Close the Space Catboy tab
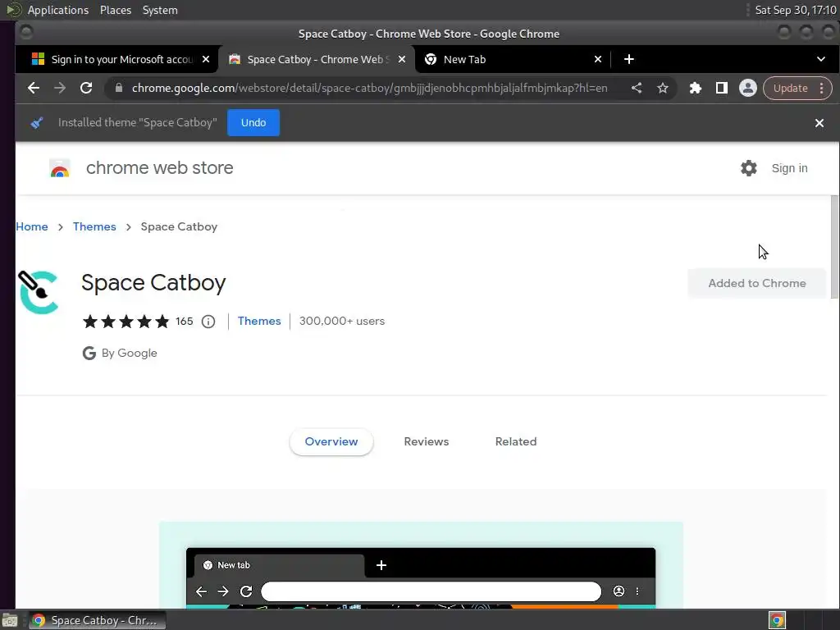This screenshot has width=840, height=630. [x=402, y=59]
